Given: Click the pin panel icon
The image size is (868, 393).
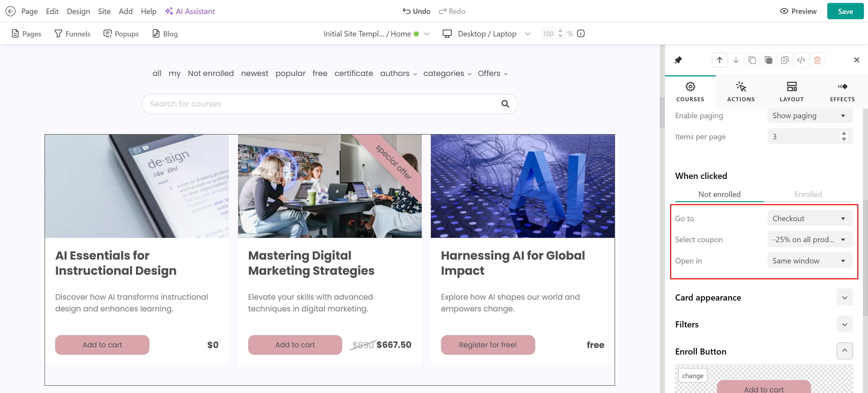Looking at the screenshot, I should click(x=678, y=60).
